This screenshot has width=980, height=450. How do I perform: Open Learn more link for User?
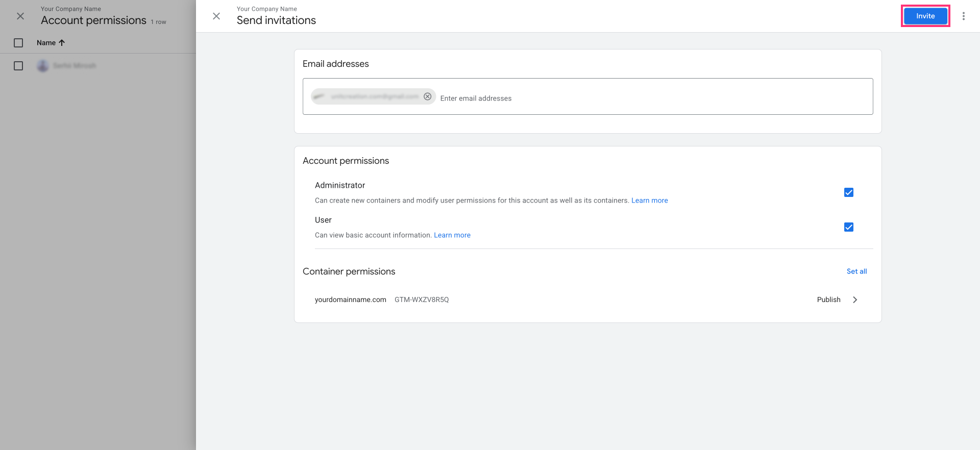tap(452, 235)
